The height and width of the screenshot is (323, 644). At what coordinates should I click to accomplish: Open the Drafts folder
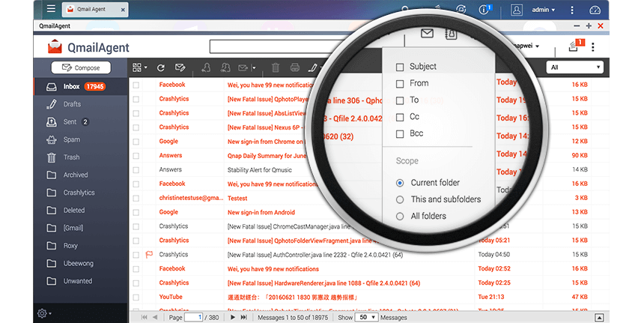point(81,104)
